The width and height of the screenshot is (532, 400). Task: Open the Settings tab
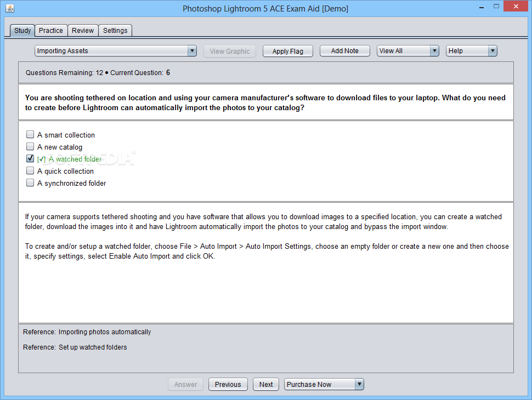click(115, 31)
